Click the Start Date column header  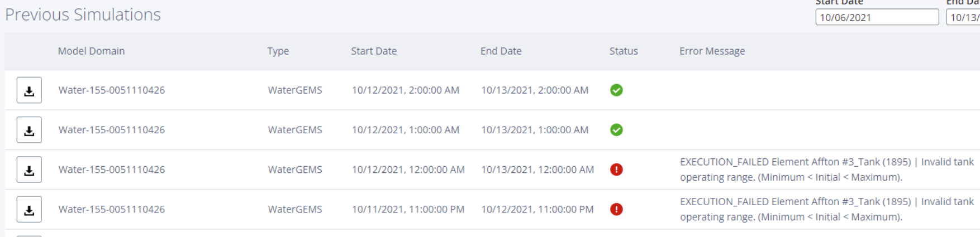tap(374, 51)
